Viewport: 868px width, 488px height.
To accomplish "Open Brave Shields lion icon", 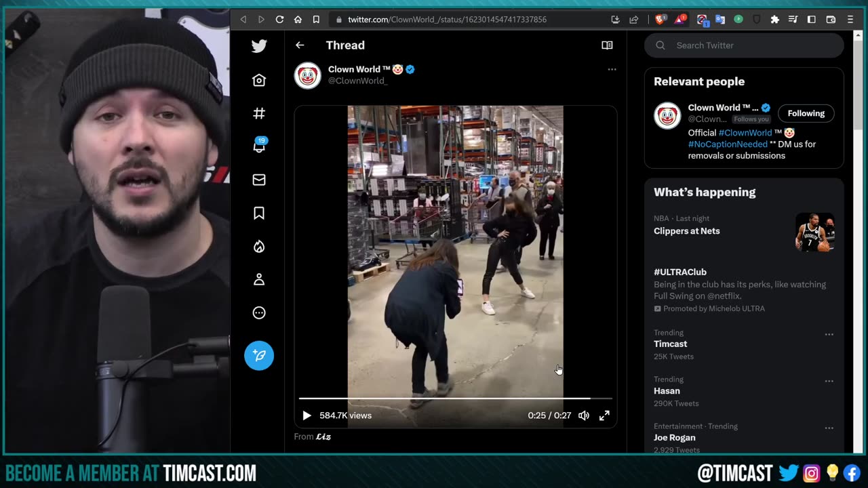I will (x=660, y=20).
